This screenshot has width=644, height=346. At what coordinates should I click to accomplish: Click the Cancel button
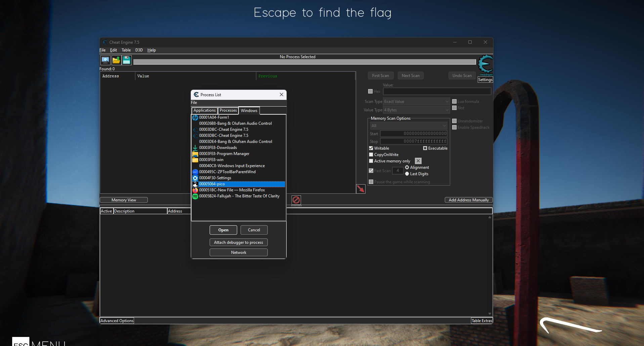[254, 230]
